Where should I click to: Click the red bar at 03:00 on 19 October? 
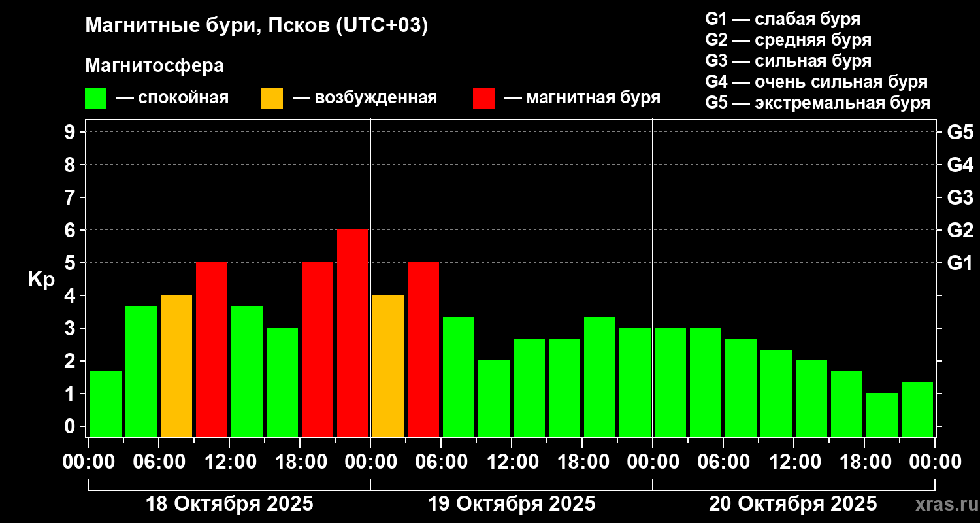point(423,349)
